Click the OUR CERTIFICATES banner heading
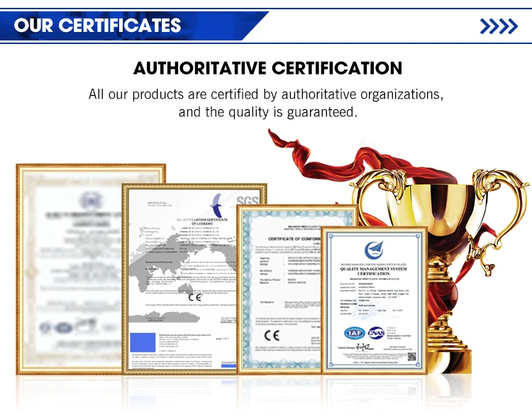The width and height of the screenshot is (532, 418). (x=97, y=26)
